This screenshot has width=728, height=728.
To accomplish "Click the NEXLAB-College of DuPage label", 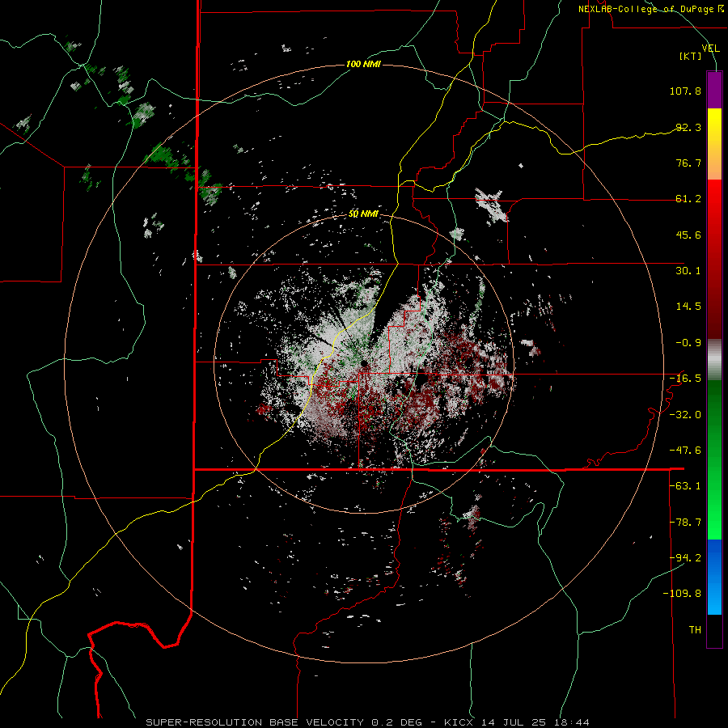I will coord(651,9).
